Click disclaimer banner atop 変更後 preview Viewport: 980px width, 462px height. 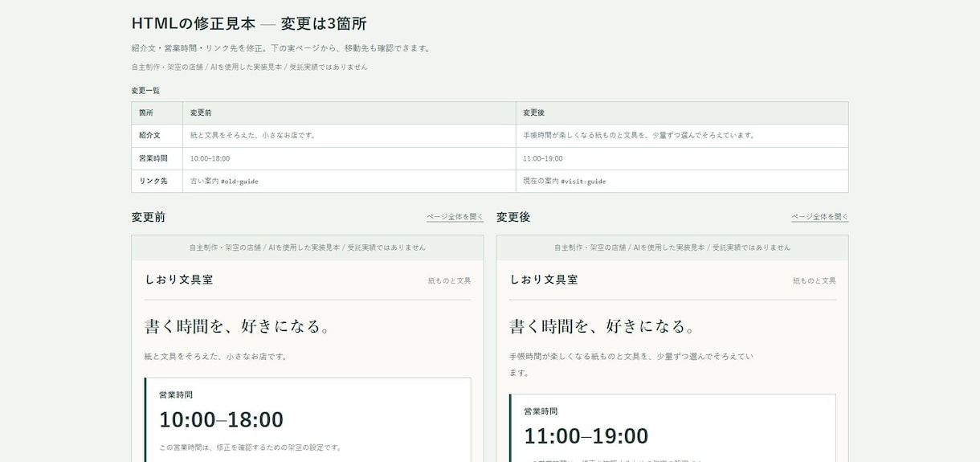pyautogui.click(x=672, y=247)
